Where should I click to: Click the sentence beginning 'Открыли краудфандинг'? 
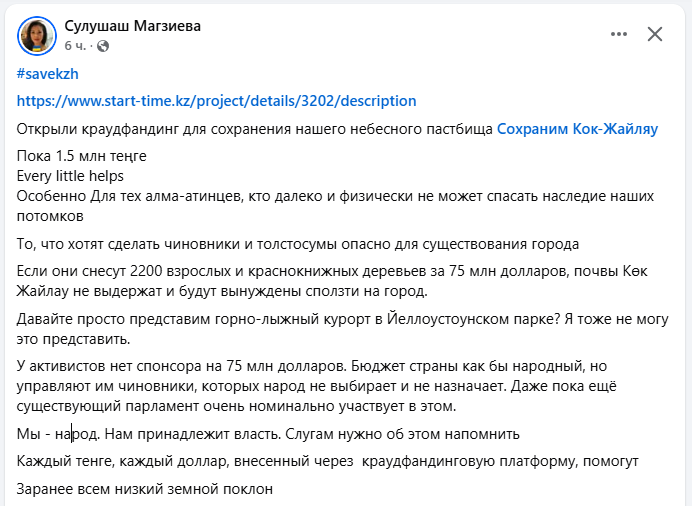[255, 129]
